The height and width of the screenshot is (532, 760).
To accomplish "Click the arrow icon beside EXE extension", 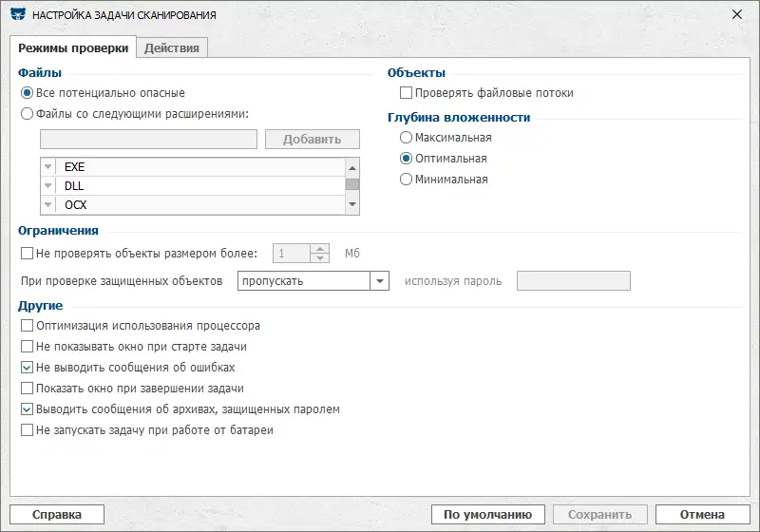I will pyautogui.click(x=49, y=167).
